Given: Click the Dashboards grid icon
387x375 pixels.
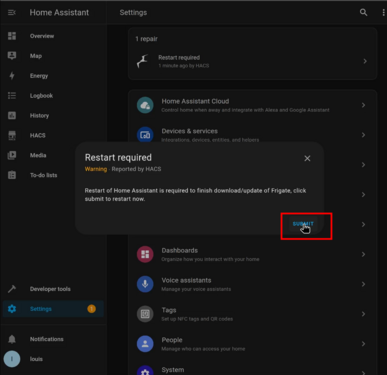Looking at the screenshot, I should (145, 254).
